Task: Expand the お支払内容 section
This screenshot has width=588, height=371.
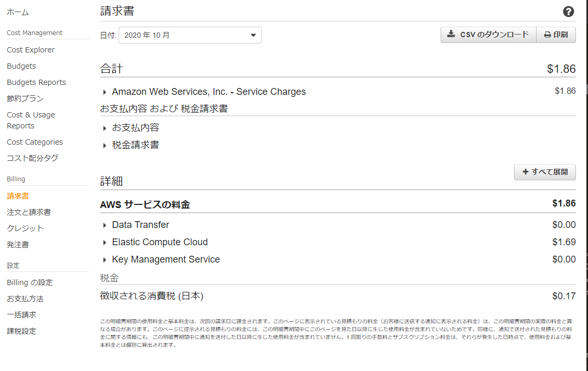Action: click(131, 128)
